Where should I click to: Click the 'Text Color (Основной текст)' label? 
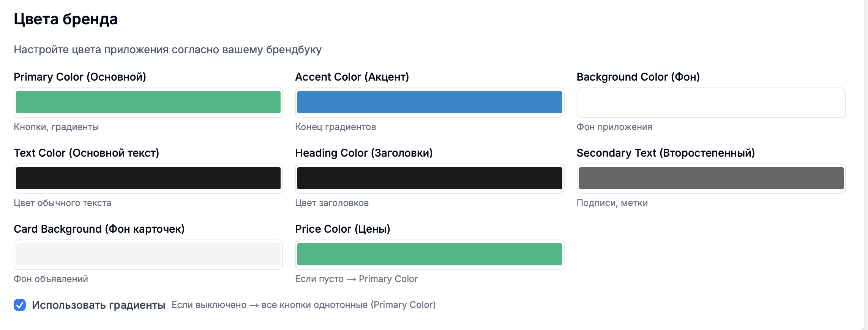86,153
